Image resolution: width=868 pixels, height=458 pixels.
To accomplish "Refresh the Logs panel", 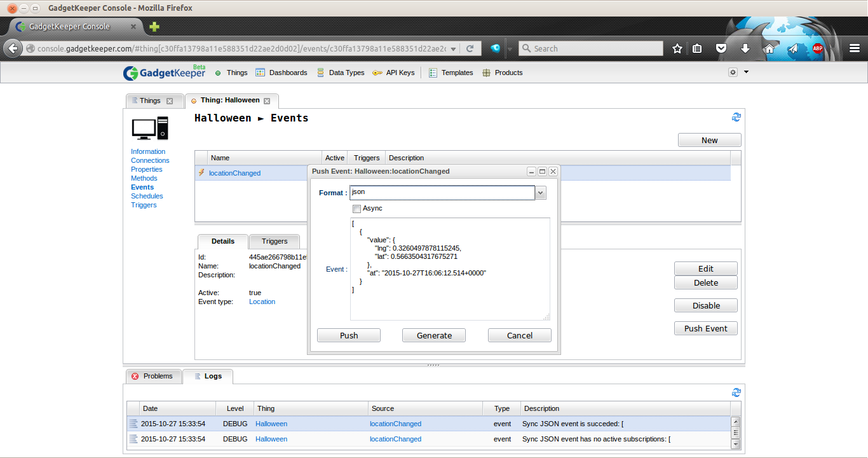I will click(736, 393).
